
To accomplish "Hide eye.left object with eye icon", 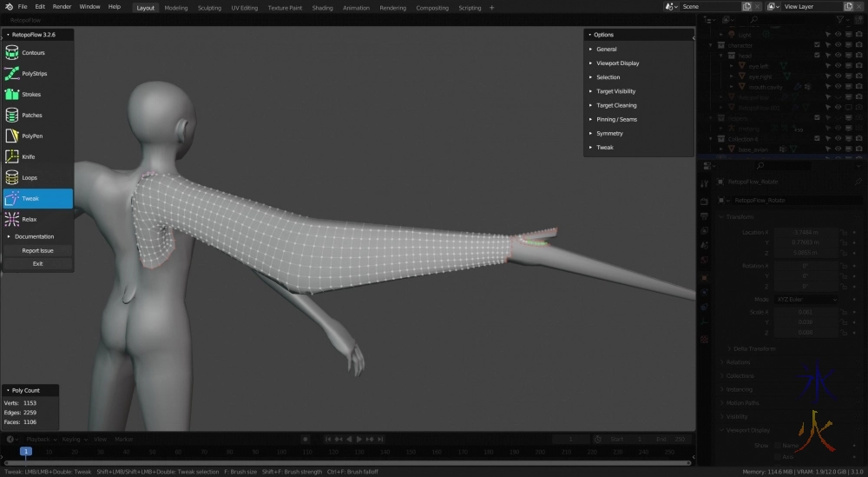I will (x=838, y=65).
